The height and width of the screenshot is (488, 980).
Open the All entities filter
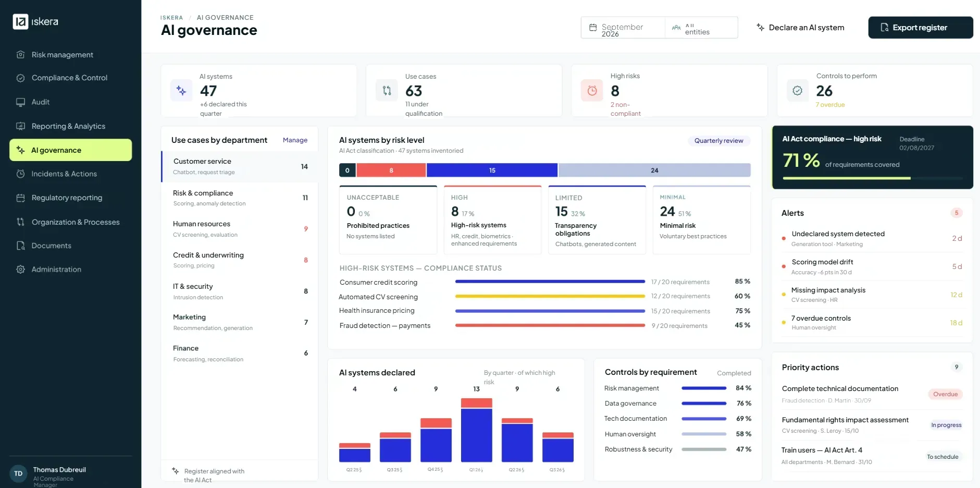[x=701, y=28]
